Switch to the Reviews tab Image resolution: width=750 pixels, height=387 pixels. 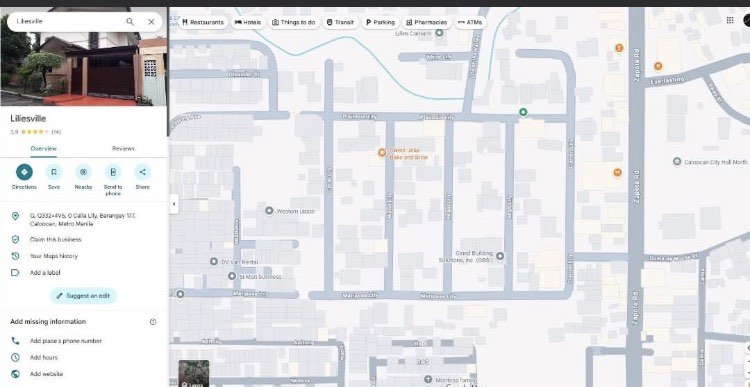123,148
